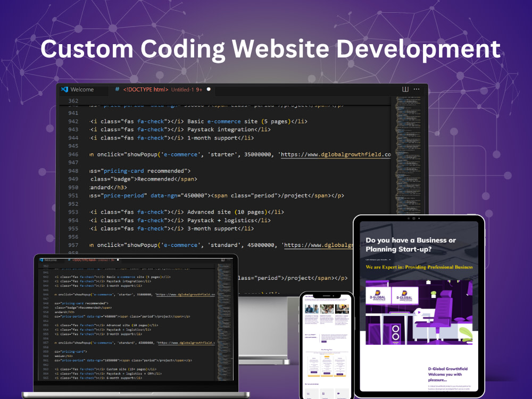Click '3-month support' on the monitor's line 955
The width and height of the screenshot is (532, 399).
click(212, 229)
